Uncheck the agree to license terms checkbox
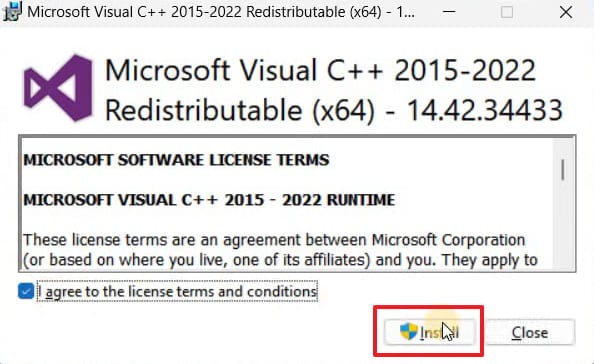The height and width of the screenshot is (364, 594). (x=26, y=291)
